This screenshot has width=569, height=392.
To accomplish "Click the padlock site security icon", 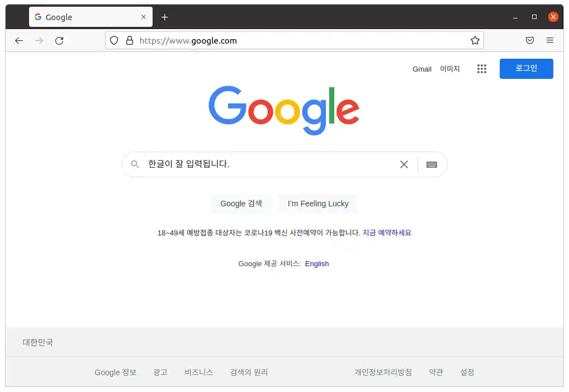I will (x=130, y=40).
